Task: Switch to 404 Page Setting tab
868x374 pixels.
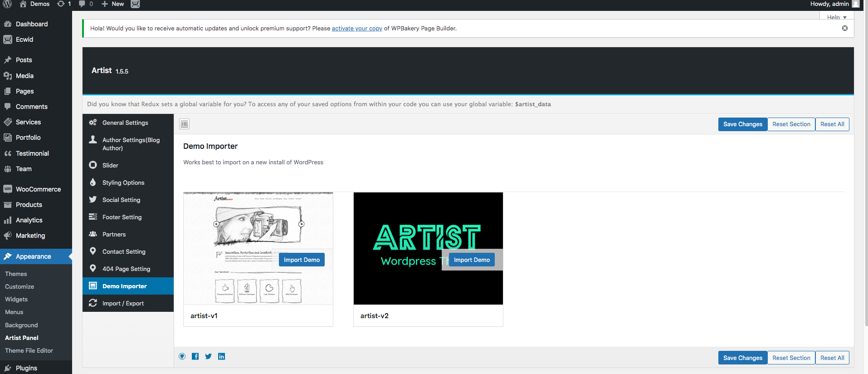Action: (128, 269)
